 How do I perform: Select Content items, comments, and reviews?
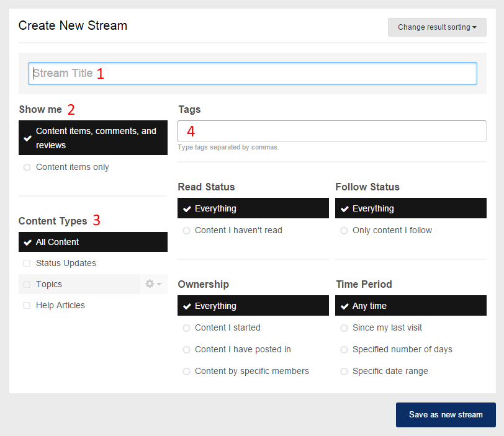[93, 138]
